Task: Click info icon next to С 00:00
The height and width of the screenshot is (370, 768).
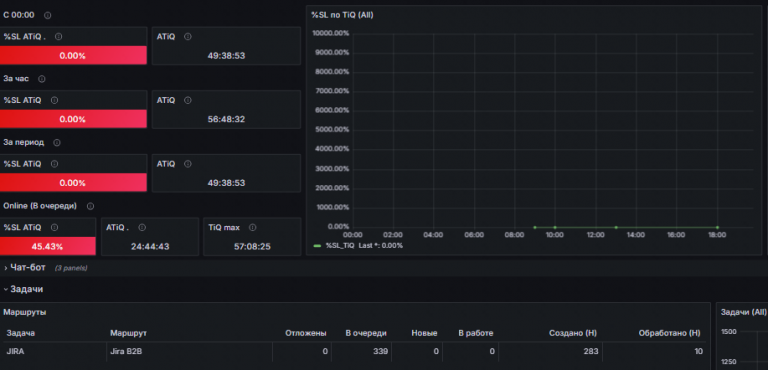Action: [x=48, y=15]
